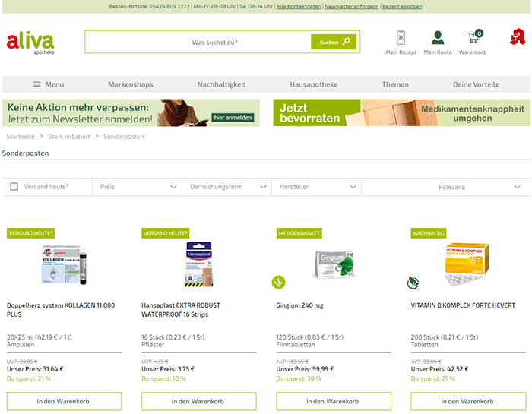The width and height of the screenshot is (532, 414).
Task: Expand the Hersteller filter dropdown
Action: click(317, 187)
